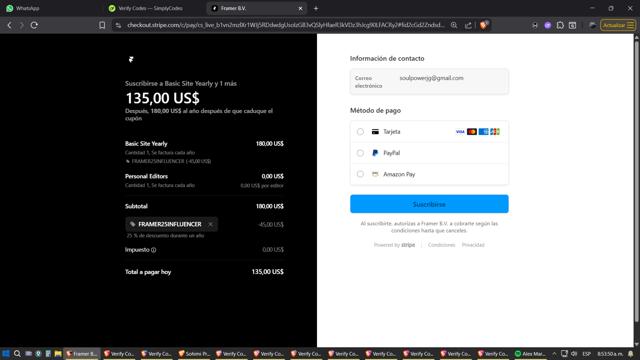Click 'Total a pagar hoy' label
The height and width of the screenshot is (360, 640).
[x=148, y=272]
